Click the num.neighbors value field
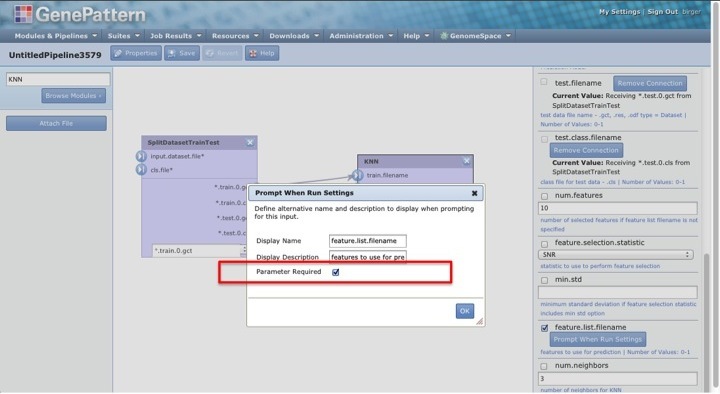This screenshot has width=720, height=394. click(x=618, y=379)
